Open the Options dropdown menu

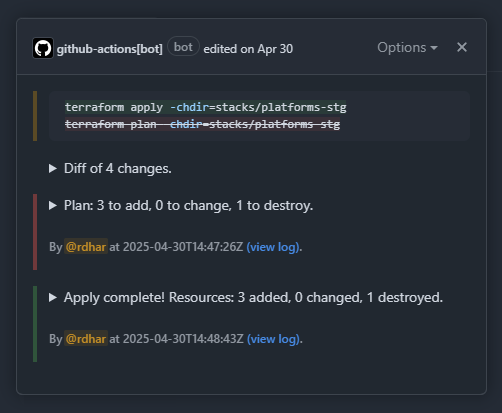[x=407, y=48]
